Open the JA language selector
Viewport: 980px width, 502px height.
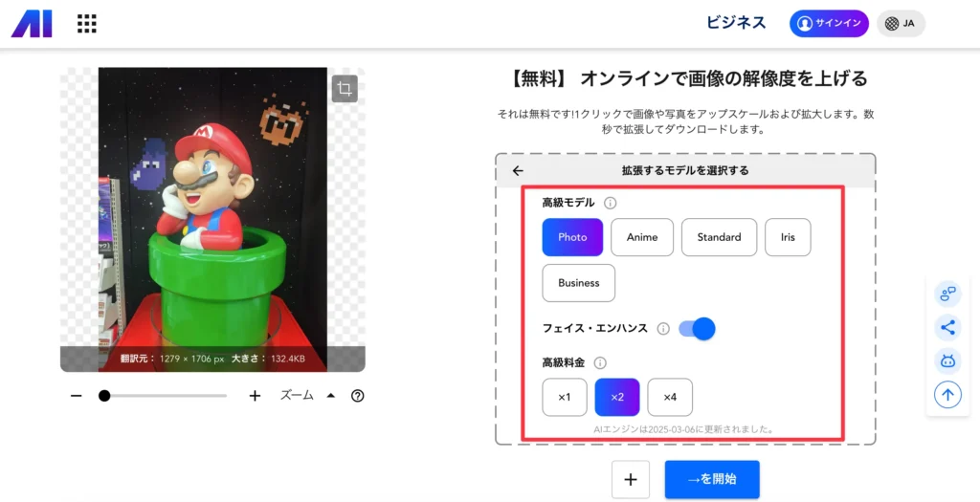(901, 24)
